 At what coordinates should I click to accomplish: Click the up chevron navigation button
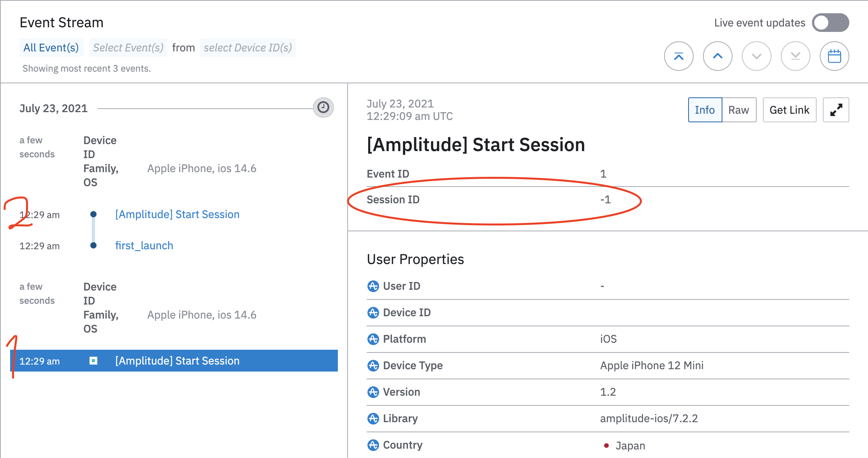pyautogui.click(x=717, y=56)
